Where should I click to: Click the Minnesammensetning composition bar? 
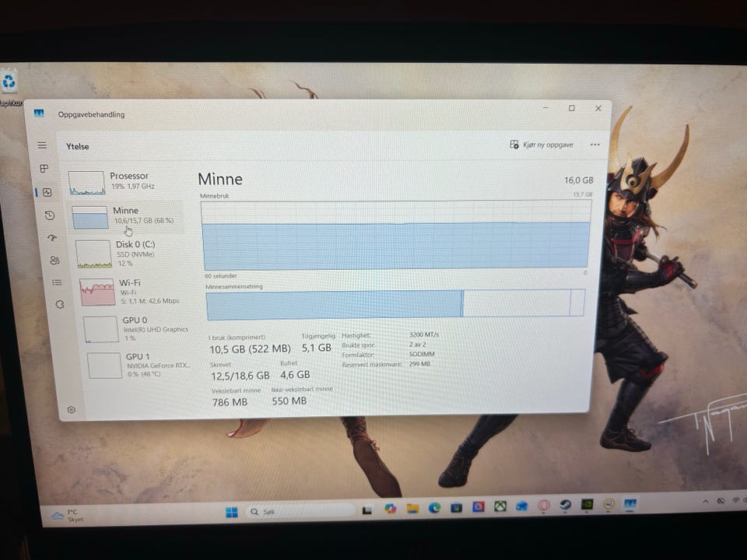pyautogui.click(x=395, y=304)
